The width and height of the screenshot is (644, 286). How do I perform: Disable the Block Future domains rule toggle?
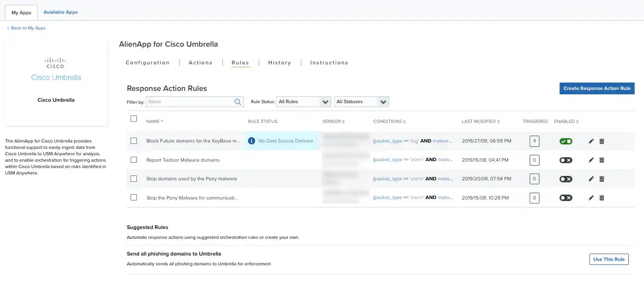pos(566,141)
